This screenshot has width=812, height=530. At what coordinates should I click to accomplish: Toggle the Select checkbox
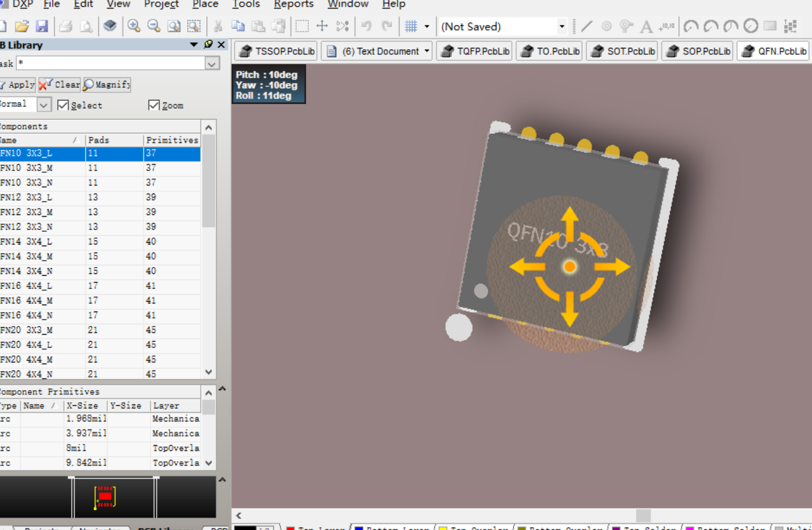click(64, 105)
